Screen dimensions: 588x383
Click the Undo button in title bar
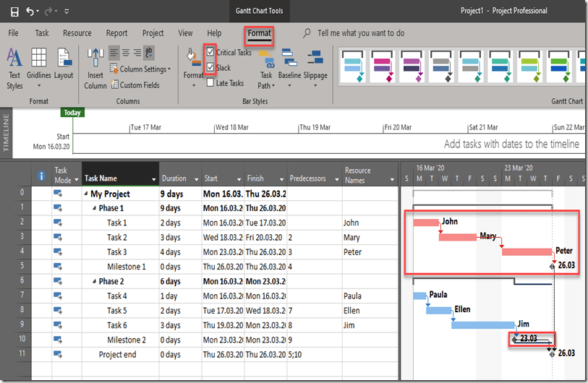[x=30, y=12]
